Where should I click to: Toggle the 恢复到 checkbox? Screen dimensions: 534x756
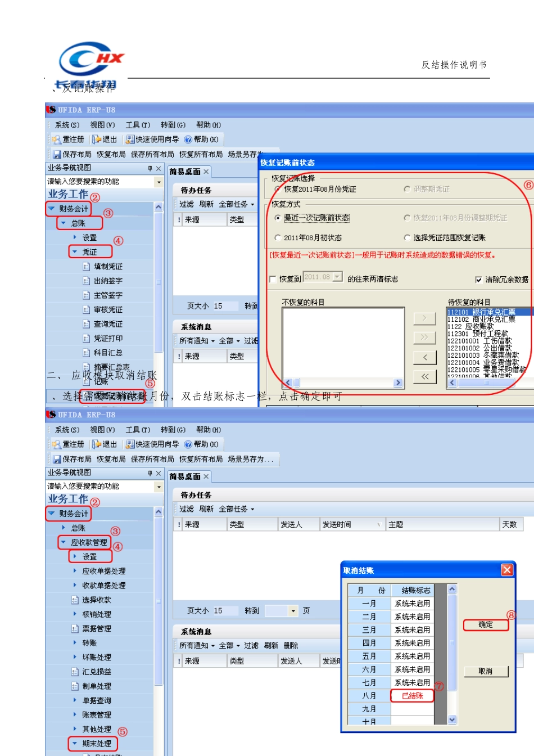click(273, 279)
